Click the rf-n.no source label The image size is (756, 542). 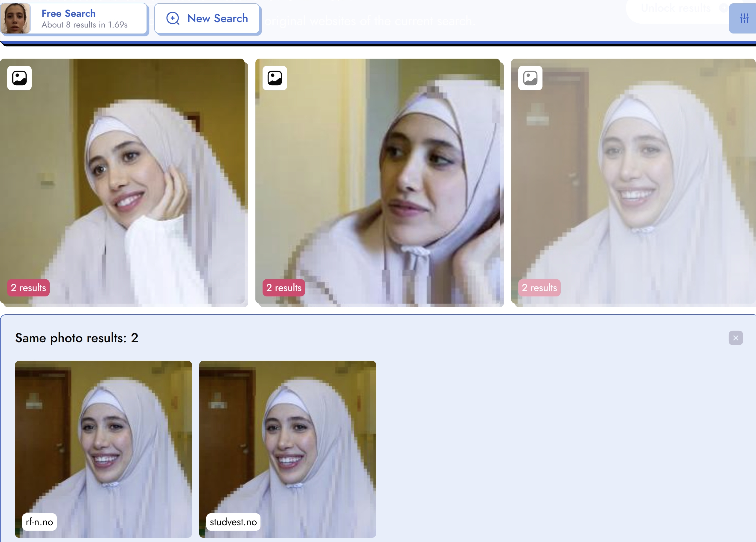click(x=39, y=522)
